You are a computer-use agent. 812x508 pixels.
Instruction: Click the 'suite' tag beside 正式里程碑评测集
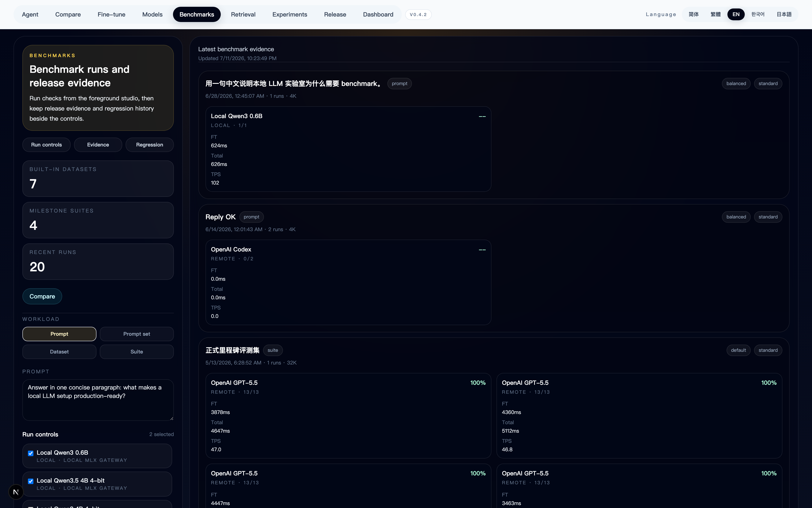point(273,351)
